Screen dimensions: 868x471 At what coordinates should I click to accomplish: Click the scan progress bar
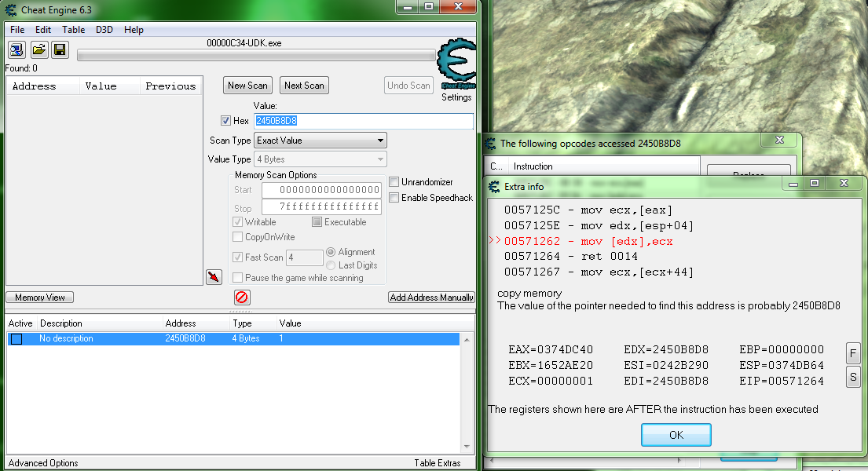click(x=256, y=55)
